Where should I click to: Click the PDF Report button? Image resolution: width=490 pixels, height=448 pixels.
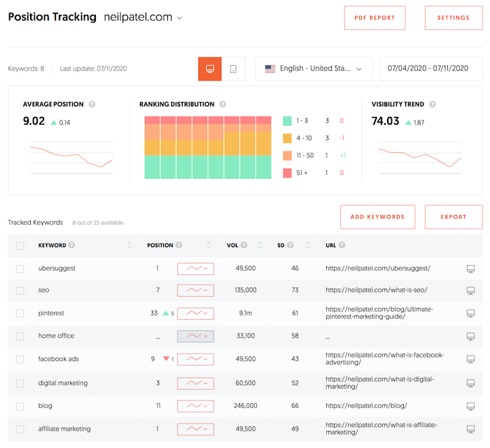coord(374,17)
